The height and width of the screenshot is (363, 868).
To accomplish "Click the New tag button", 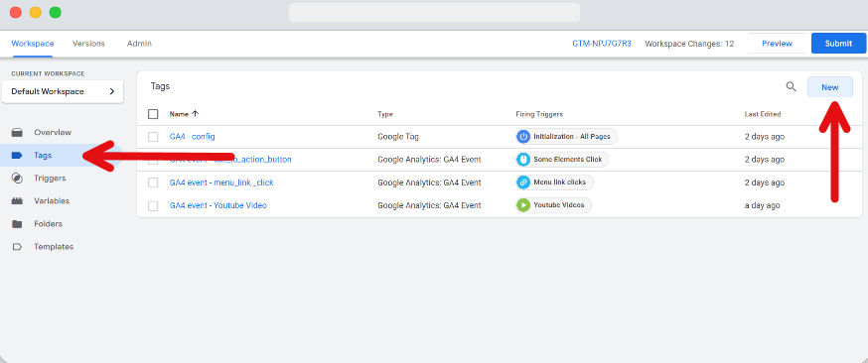I will (830, 87).
